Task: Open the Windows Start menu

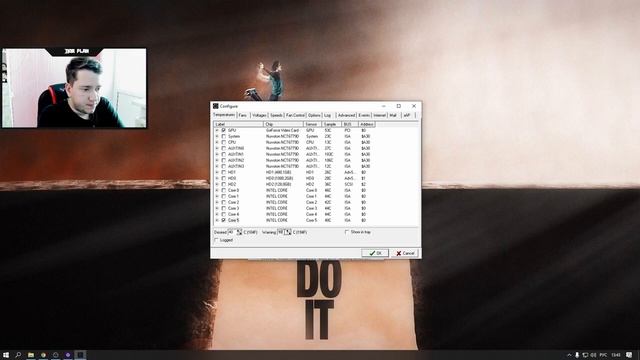Action: click(6, 355)
